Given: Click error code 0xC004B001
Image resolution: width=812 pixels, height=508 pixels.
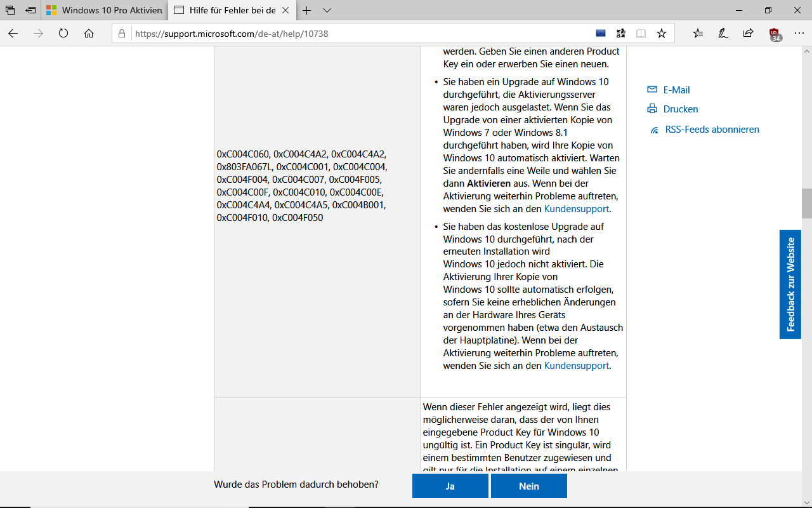Looking at the screenshot, I should point(359,205).
